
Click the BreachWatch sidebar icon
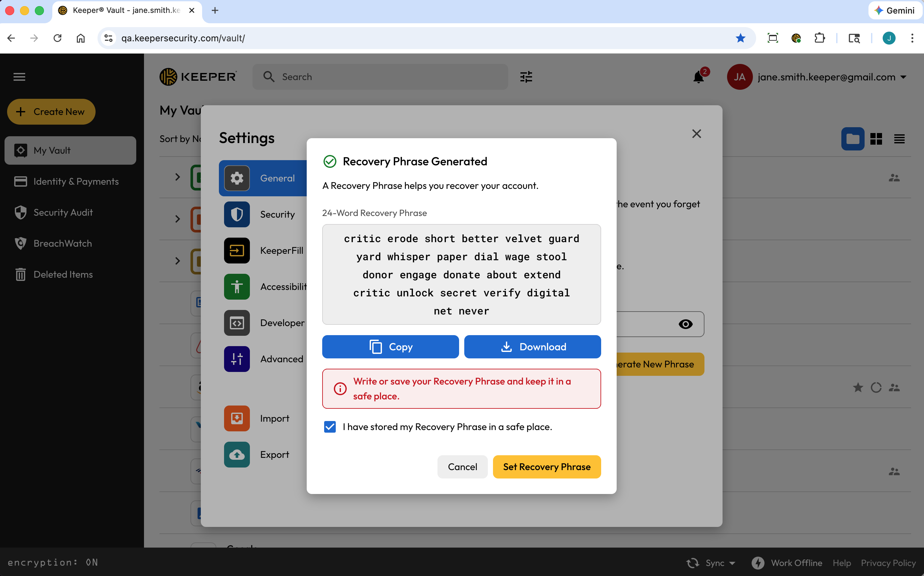click(21, 243)
